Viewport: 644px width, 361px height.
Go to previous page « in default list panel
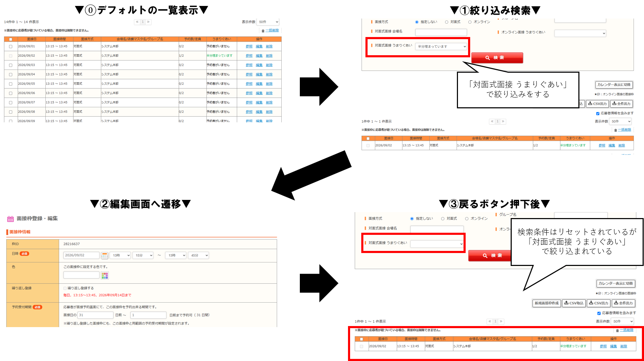[x=137, y=22]
